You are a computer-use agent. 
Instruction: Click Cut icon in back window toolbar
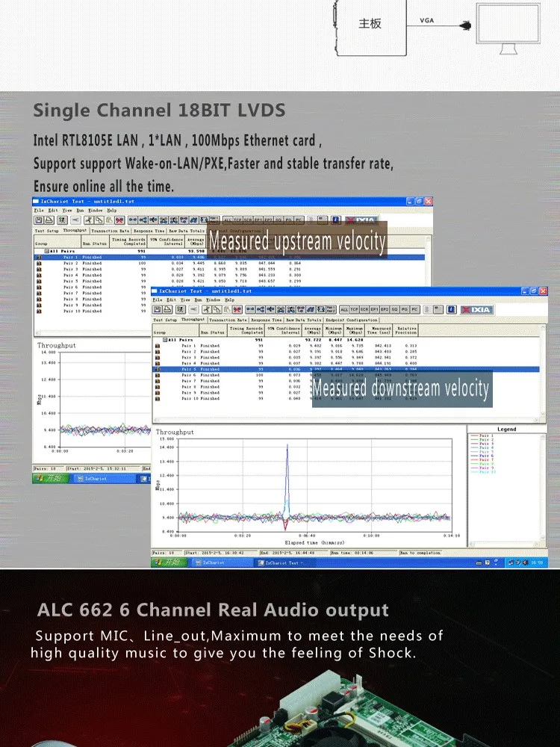pyautogui.click(x=89, y=220)
